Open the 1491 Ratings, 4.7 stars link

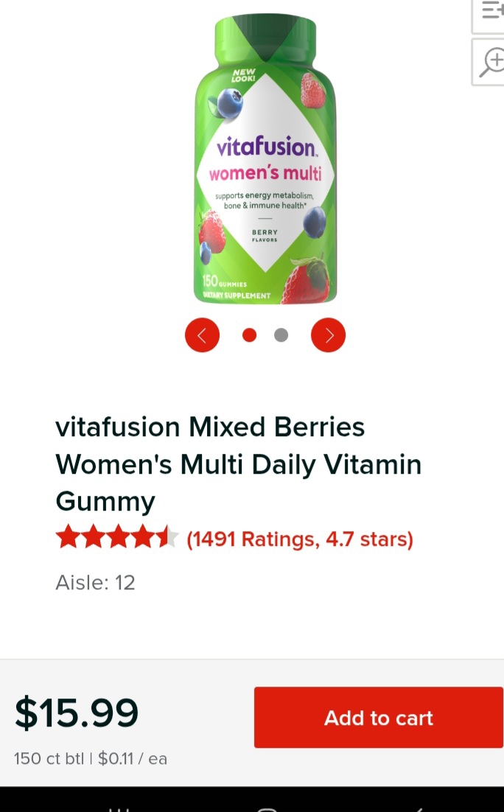pos(300,539)
